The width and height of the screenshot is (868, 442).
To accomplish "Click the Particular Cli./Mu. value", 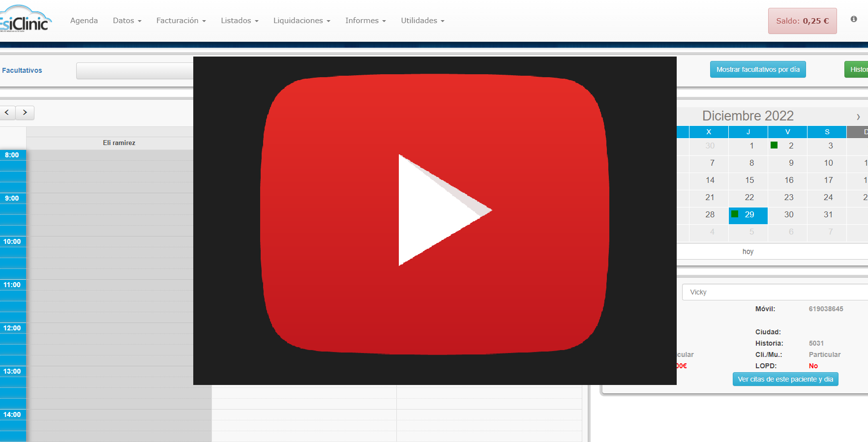I will click(825, 354).
